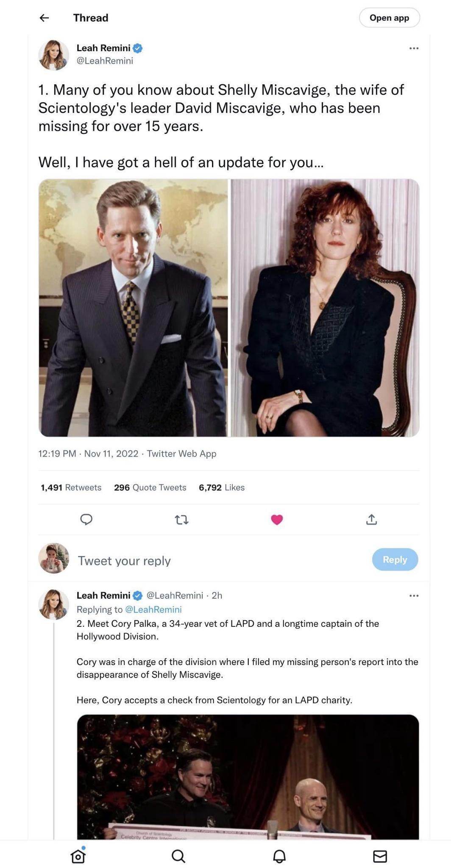Open the Notifications bell
451x868 pixels.
[x=279, y=856]
